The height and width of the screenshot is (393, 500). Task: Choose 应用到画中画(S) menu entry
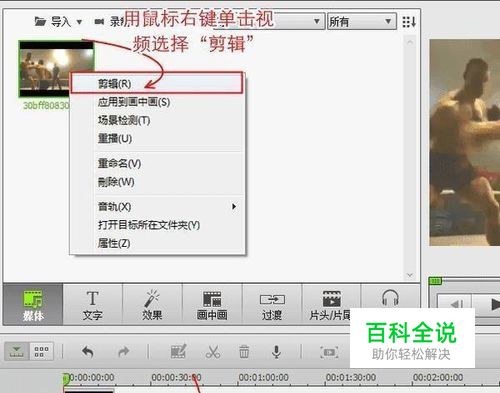click(x=157, y=102)
